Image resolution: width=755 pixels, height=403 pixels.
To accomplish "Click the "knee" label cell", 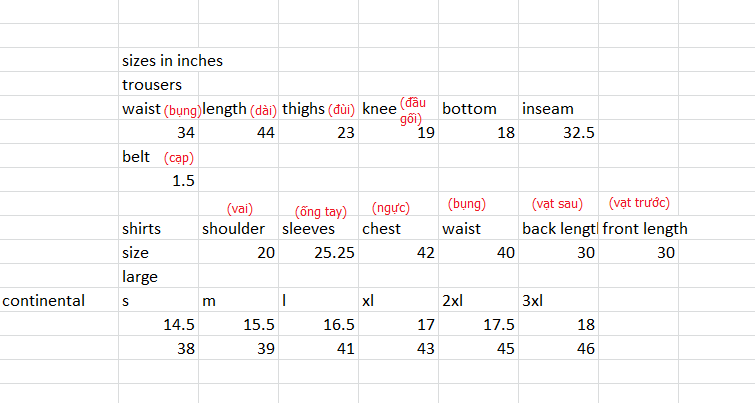I will coord(379,109).
